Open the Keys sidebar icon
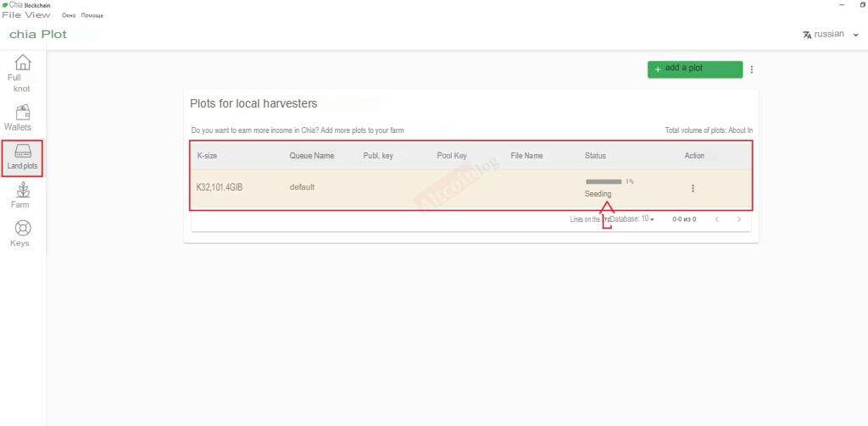 23,228
